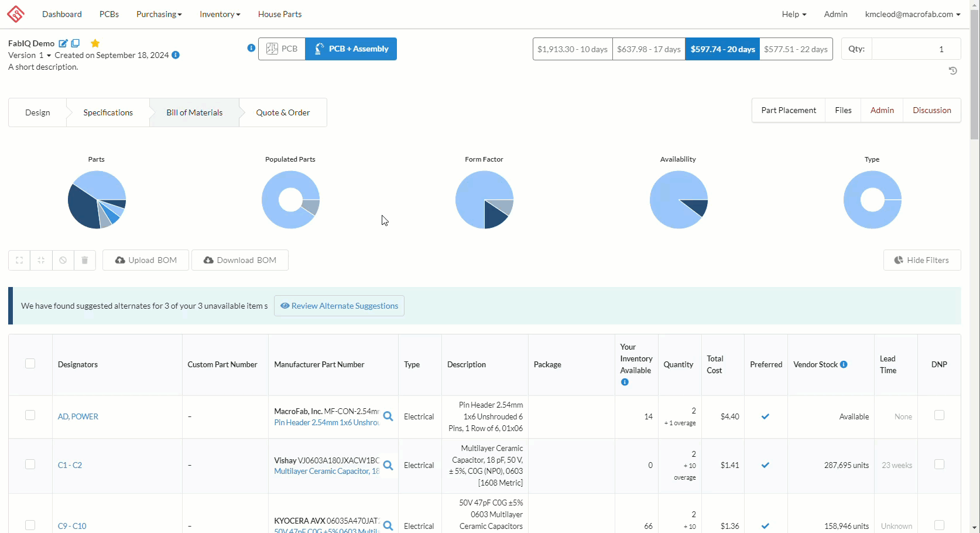This screenshot has height=533, width=980.
Task: Open kmcleod@macrofab.com account dropdown
Action: (913, 14)
